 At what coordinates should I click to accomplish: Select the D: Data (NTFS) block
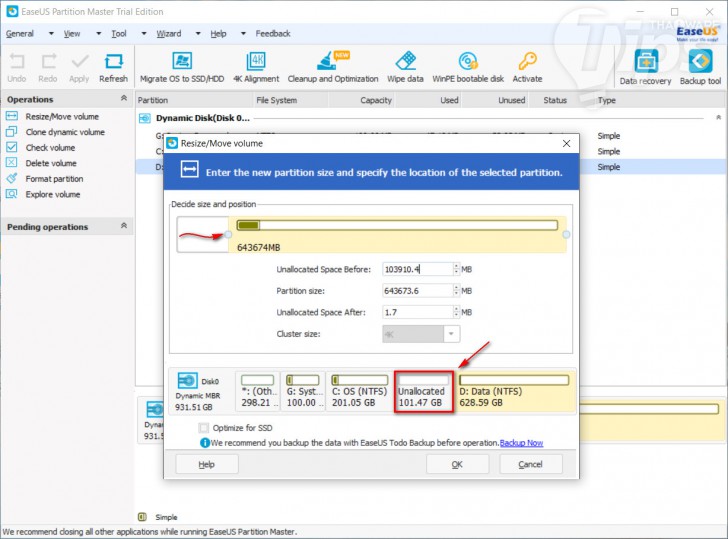point(516,391)
